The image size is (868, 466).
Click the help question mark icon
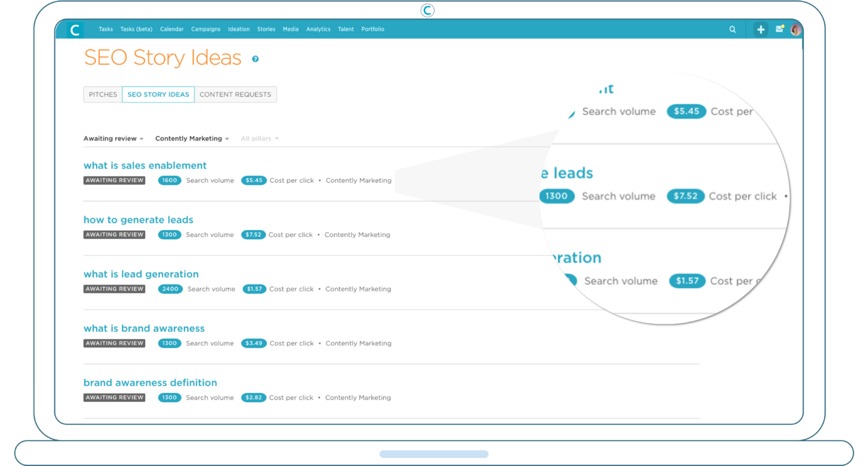[x=255, y=59]
